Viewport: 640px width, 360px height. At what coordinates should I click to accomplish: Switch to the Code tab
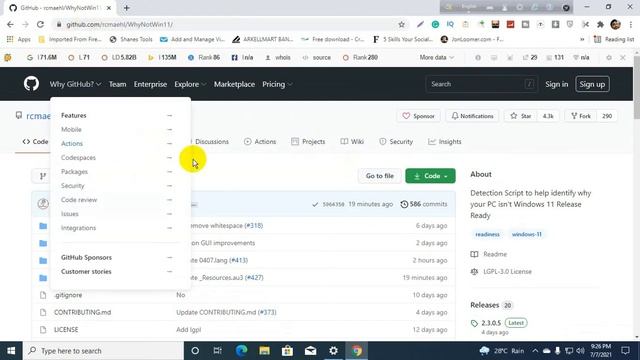coord(35,142)
